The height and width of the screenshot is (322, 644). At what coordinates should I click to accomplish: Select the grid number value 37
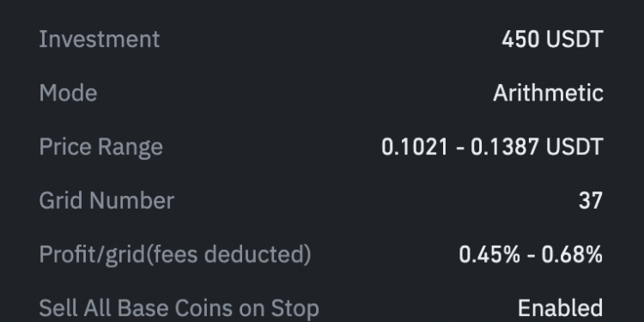click(591, 201)
